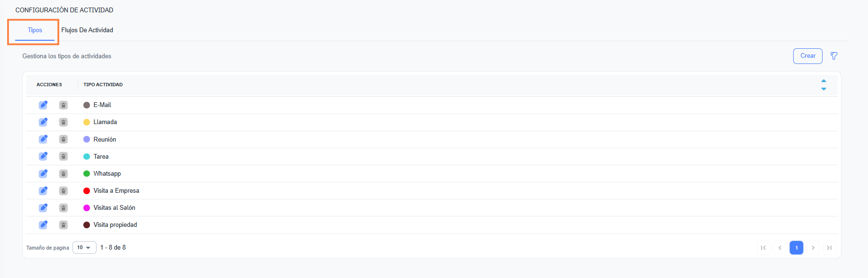Open the Flujos De Actividad tab
Screen dimensions: 868x278
tap(87, 30)
